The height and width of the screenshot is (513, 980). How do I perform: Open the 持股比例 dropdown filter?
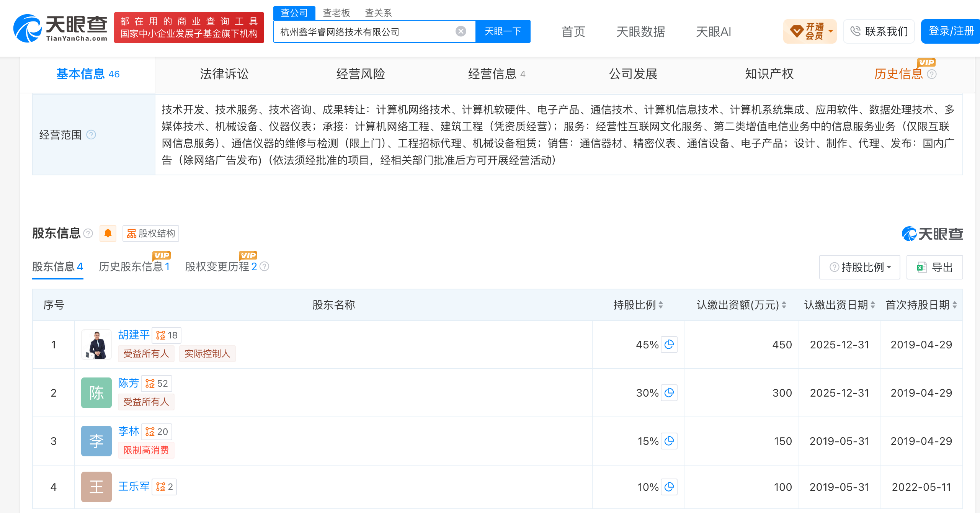(x=860, y=267)
